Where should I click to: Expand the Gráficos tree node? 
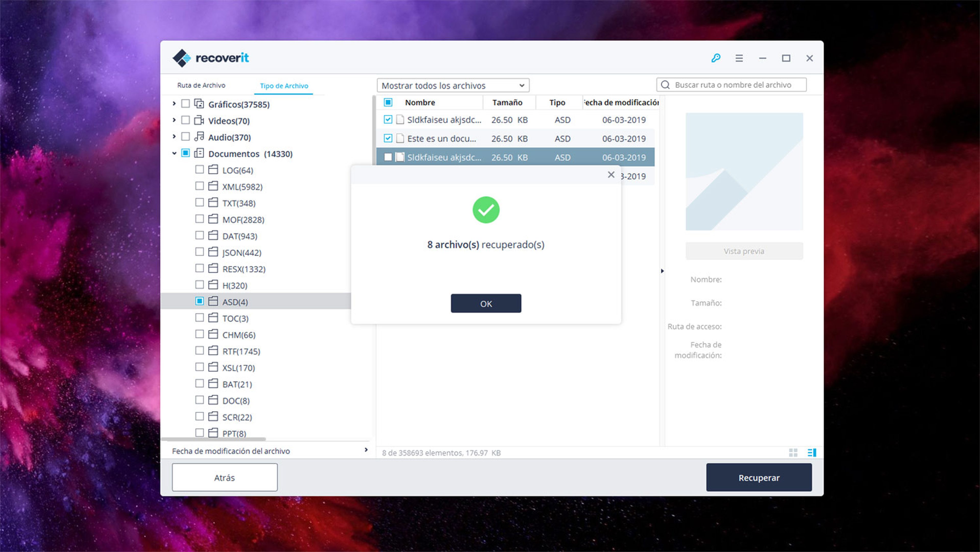click(x=174, y=103)
